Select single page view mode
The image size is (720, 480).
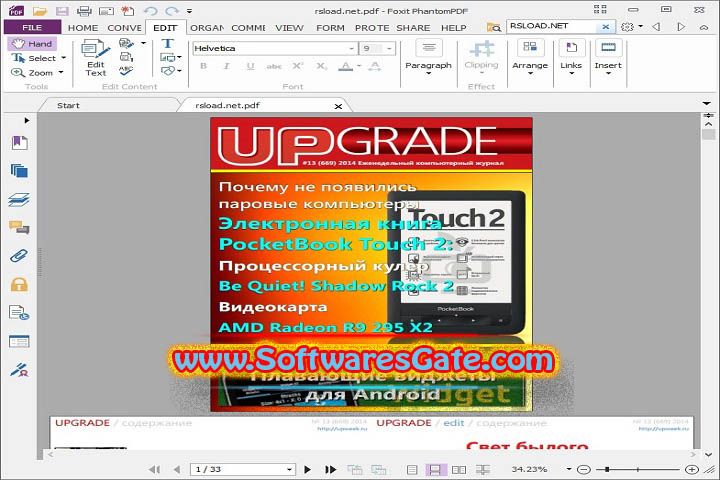(x=412, y=469)
